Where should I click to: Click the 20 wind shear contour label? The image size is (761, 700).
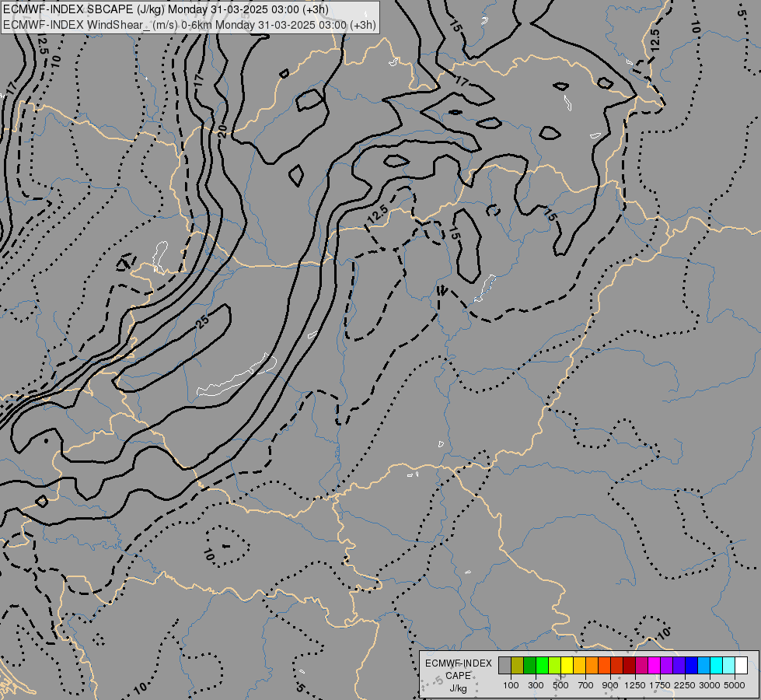(x=222, y=131)
